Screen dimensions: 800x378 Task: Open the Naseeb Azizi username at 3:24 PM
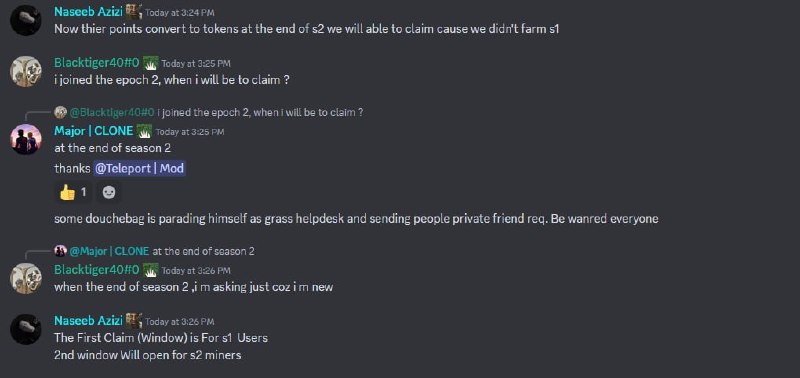(88, 11)
